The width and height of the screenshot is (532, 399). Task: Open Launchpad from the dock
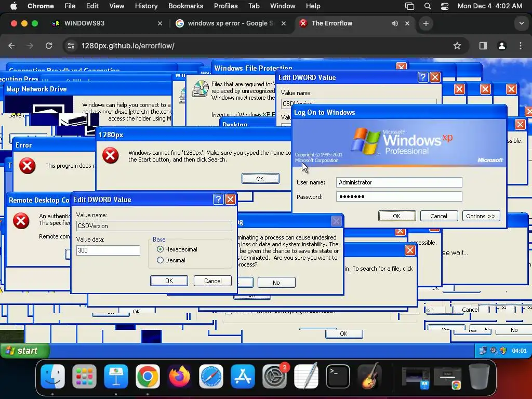[84, 376]
